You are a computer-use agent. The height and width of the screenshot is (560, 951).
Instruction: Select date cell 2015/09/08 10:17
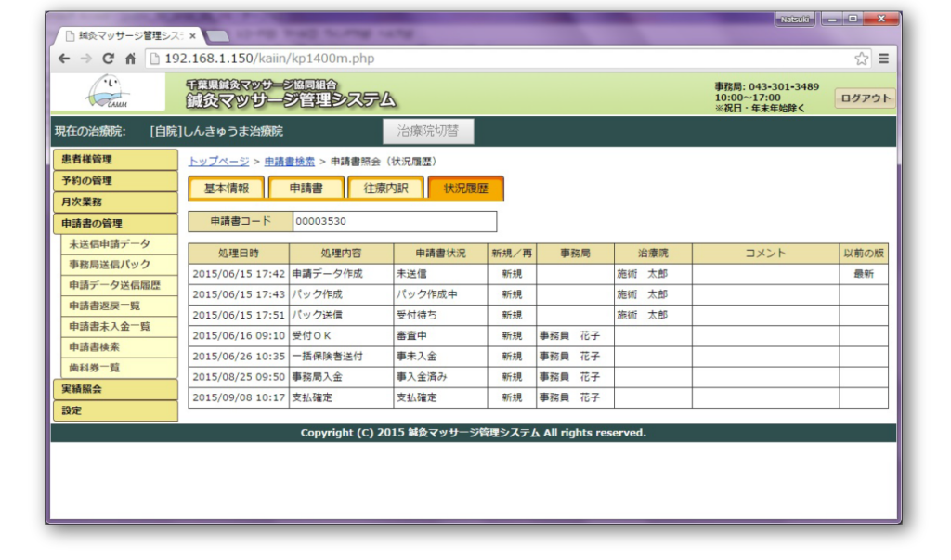[239, 398]
